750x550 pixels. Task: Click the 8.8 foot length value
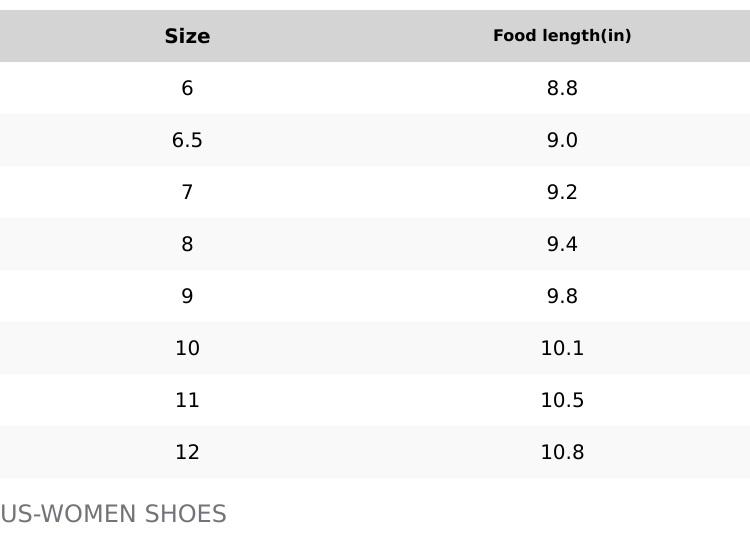pos(562,88)
